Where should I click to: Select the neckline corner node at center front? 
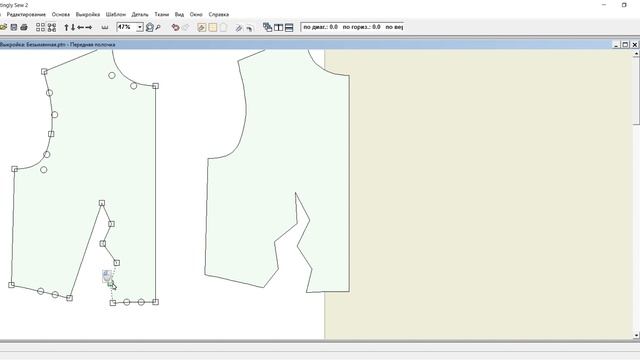156,86
